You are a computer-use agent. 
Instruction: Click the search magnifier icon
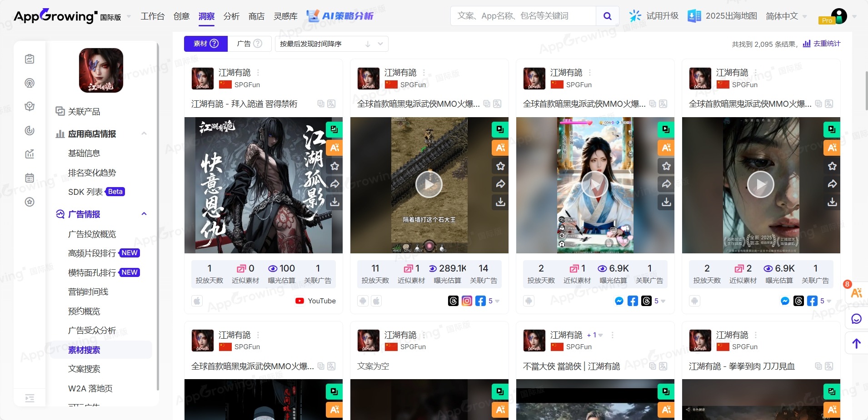click(607, 16)
